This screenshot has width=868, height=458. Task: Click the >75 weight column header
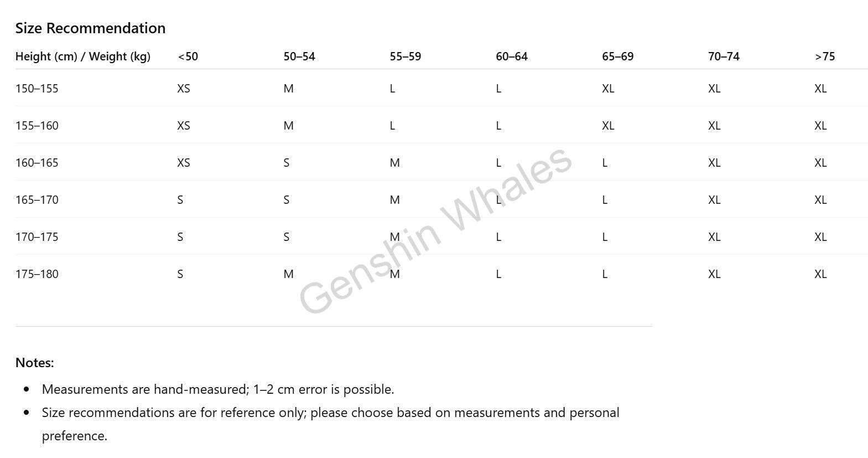[825, 56]
